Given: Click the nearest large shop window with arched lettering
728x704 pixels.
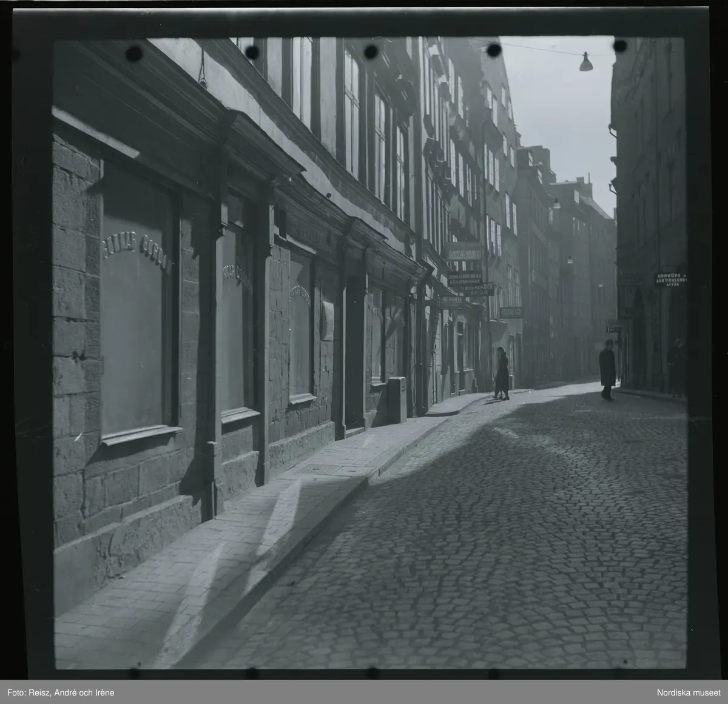Looking at the screenshot, I should pyautogui.click(x=136, y=303).
